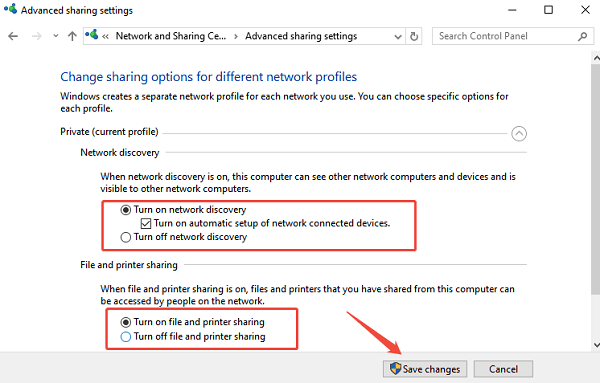600x383 pixels.
Task: Click Advanced sharing settings breadcrumb
Action: click(x=301, y=36)
